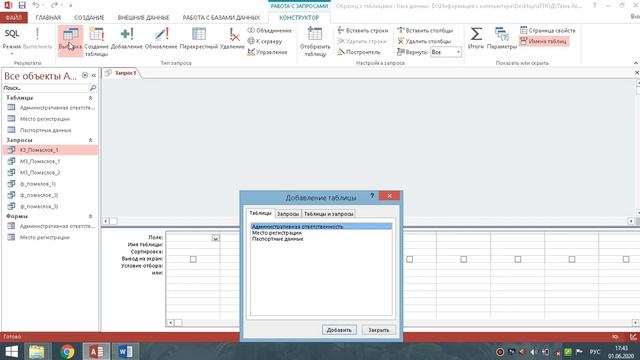
Task: Open the Поле cell dropdown arrow in query grid
Action: pyautogui.click(x=216, y=238)
